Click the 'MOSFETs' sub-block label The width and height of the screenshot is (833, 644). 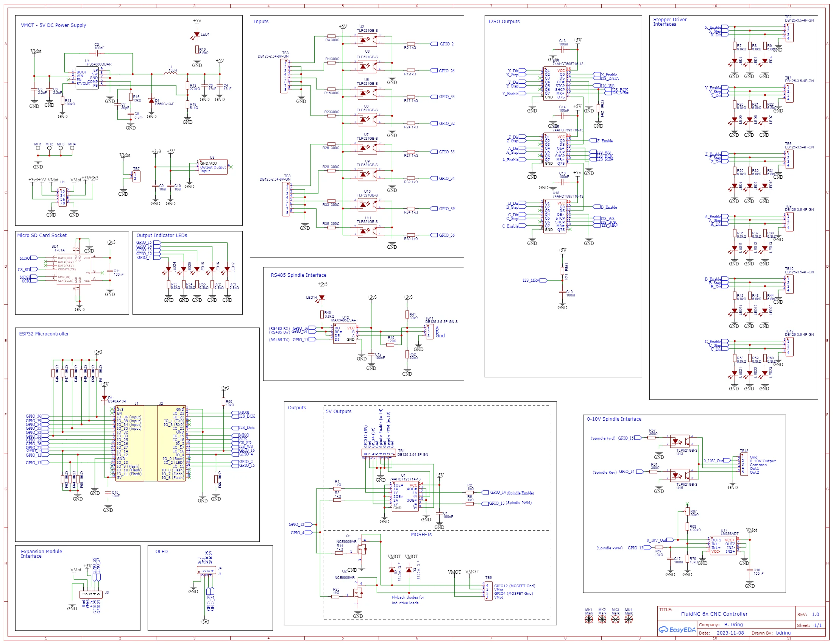tap(421, 535)
